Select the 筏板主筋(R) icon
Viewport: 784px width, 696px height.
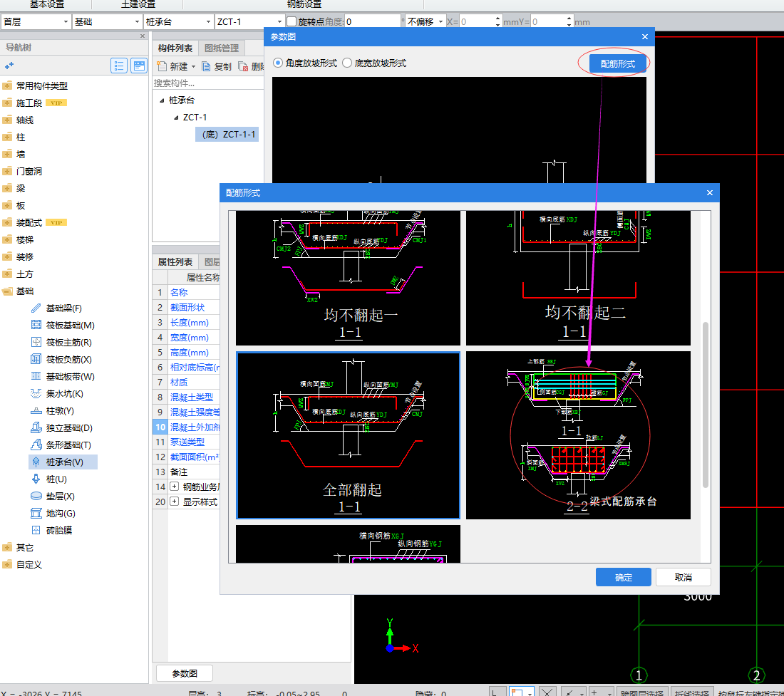36,342
